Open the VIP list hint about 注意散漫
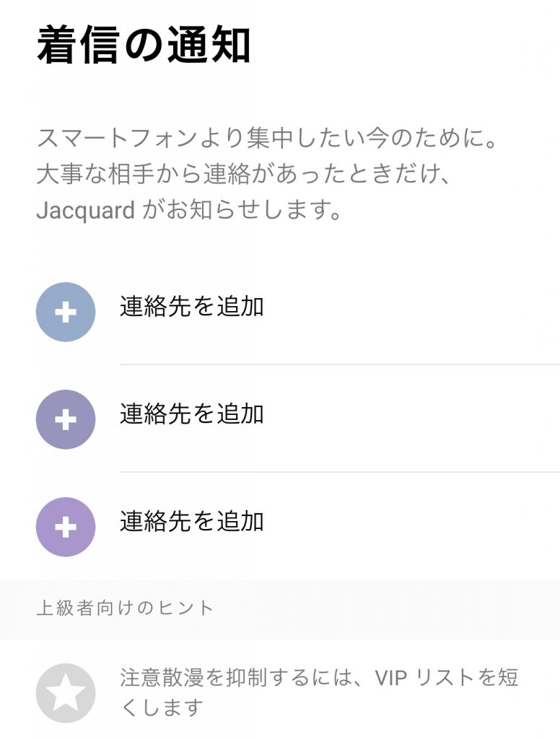560x739 pixels. (319, 693)
